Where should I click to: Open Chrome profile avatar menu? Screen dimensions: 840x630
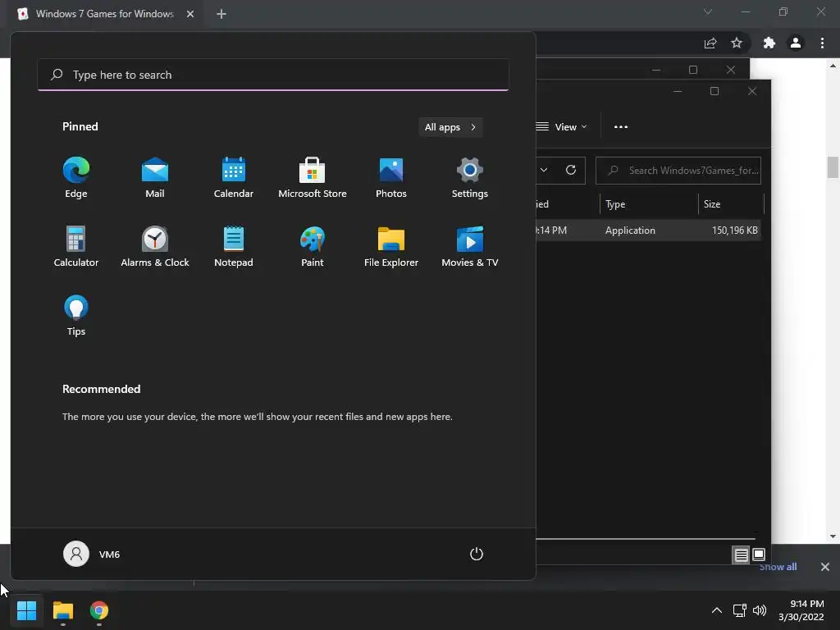point(796,43)
